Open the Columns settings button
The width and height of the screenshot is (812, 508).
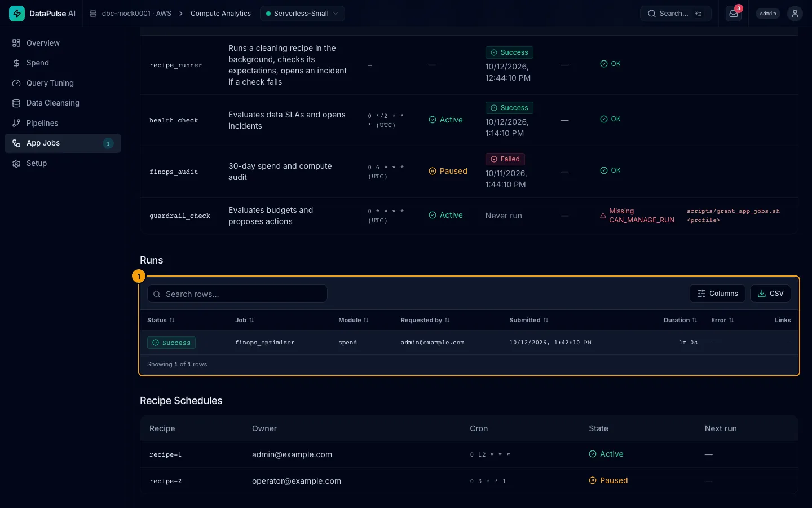(x=717, y=294)
